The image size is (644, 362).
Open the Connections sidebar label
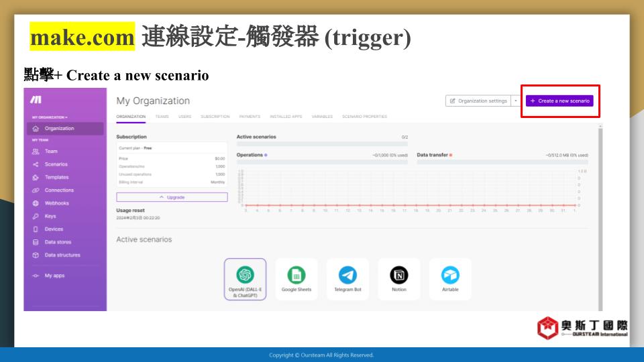point(59,190)
